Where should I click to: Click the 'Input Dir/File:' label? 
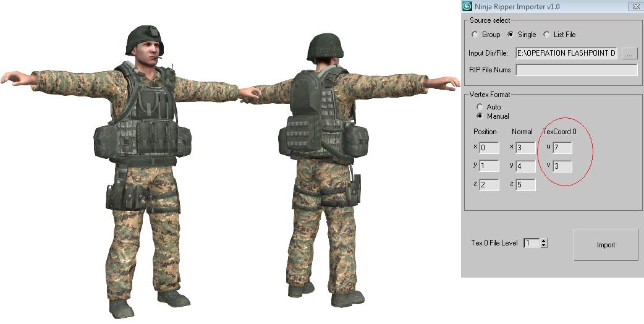[x=488, y=53]
